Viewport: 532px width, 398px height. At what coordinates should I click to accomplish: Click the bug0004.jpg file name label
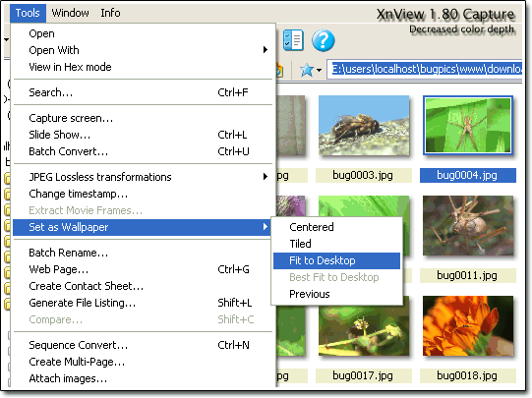(x=467, y=175)
